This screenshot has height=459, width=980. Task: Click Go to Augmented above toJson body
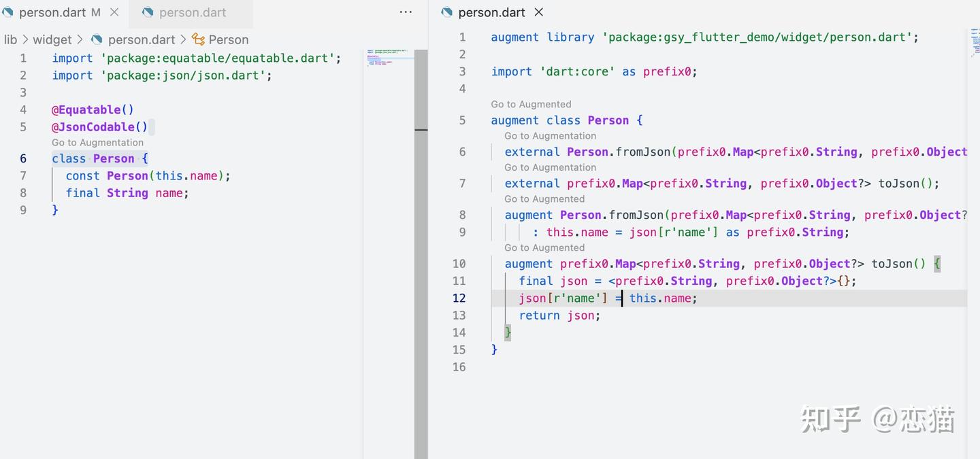point(544,248)
